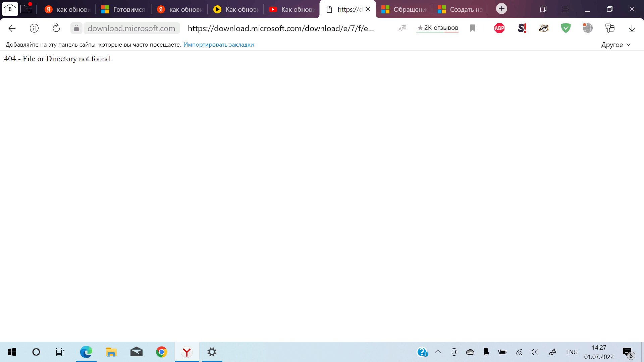This screenshot has width=644, height=362.
Task: Open the bookmarks collections icon in title bar
Action: coord(543,9)
